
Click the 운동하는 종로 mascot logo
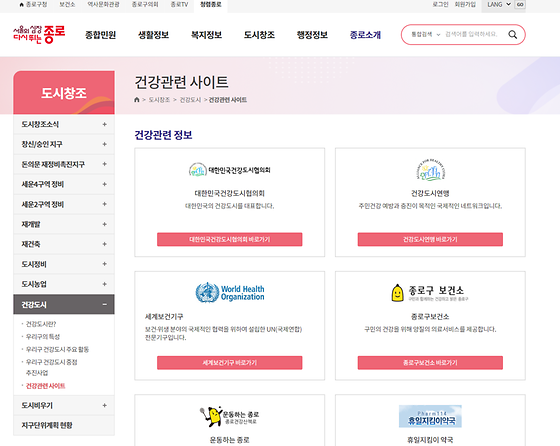[230, 416]
